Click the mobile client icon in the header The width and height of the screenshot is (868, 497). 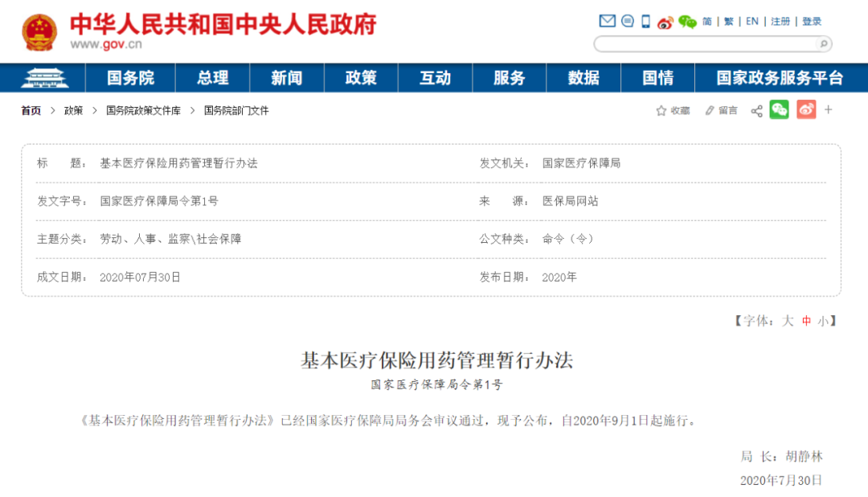[645, 21]
